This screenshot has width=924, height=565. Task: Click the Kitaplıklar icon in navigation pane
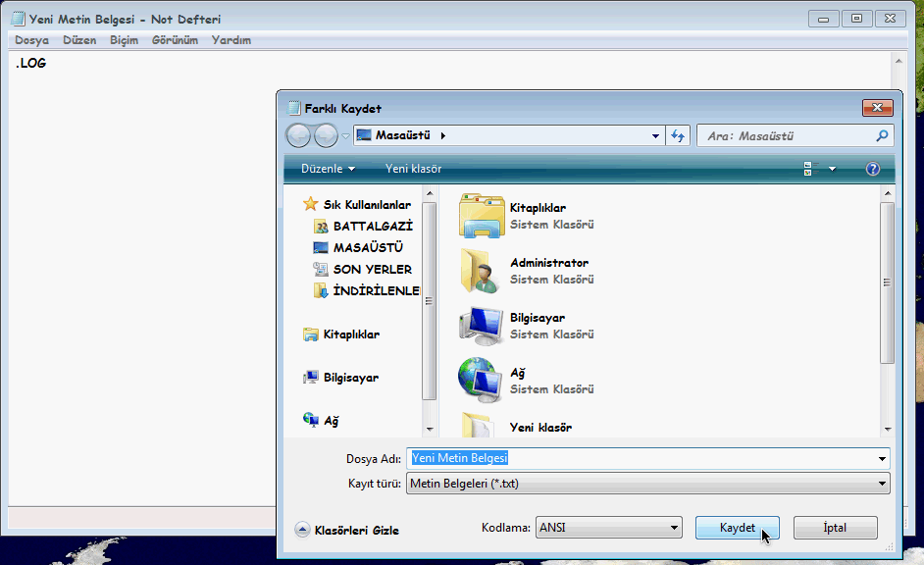[311, 334]
